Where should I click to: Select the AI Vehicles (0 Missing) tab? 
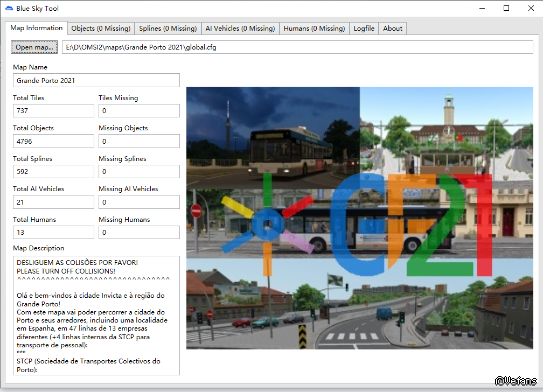[x=240, y=29]
